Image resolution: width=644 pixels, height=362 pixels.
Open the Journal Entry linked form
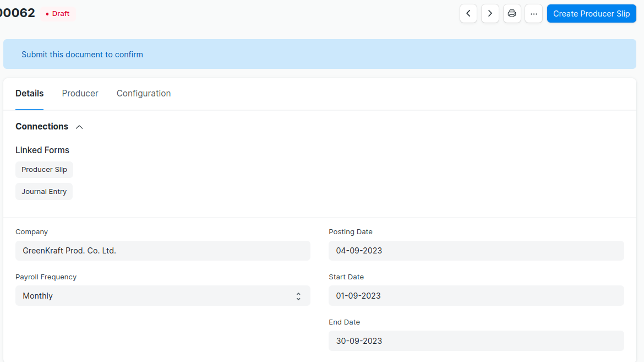pos(44,192)
